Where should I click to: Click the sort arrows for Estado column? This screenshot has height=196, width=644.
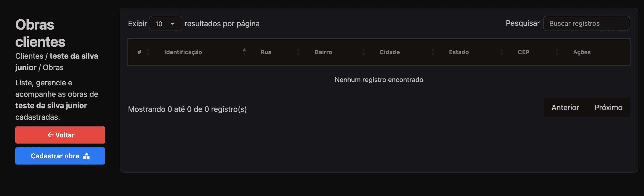(502, 52)
